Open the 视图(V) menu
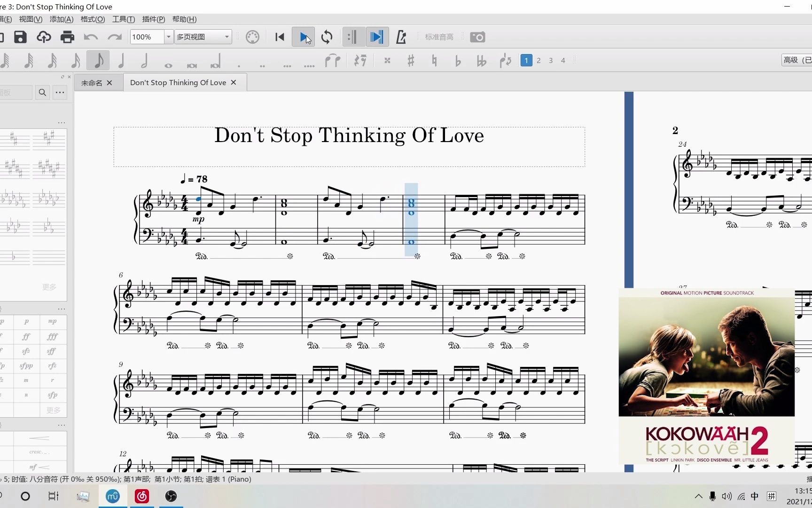Image resolution: width=812 pixels, height=508 pixels. [x=31, y=19]
